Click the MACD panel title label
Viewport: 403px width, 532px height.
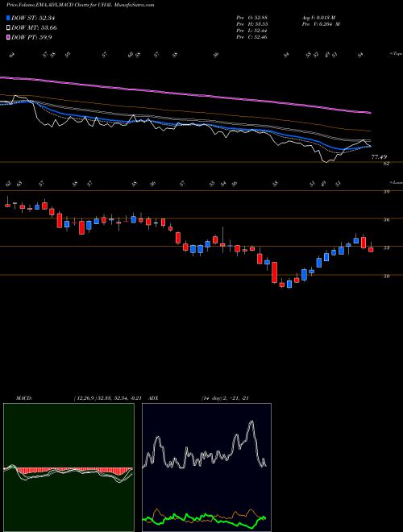[23, 398]
